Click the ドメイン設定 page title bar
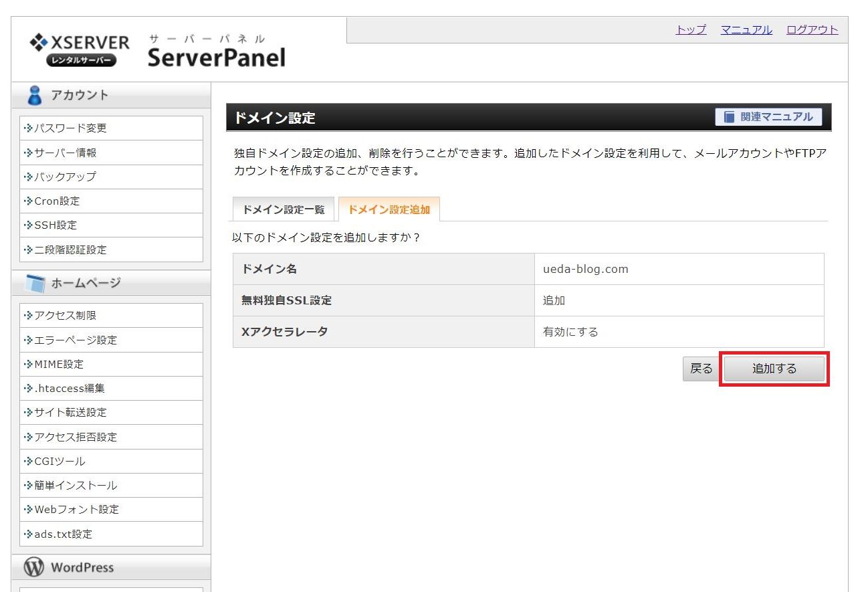Viewport: 868px width, 592px height. 529,117
